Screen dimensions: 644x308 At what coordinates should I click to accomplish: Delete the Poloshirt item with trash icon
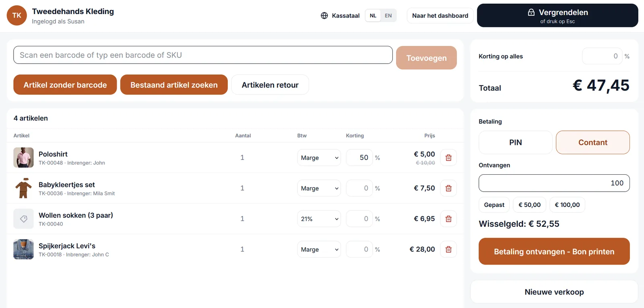coord(448,157)
